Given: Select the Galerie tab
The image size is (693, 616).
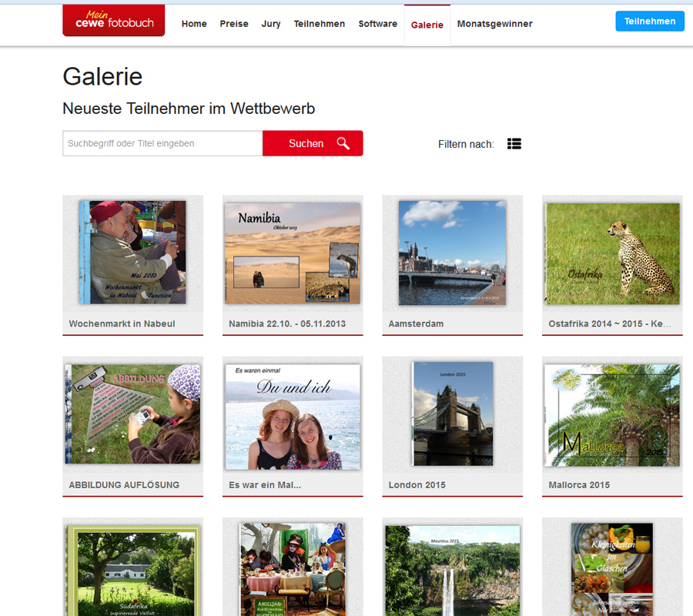Looking at the screenshot, I should pyautogui.click(x=427, y=25).
